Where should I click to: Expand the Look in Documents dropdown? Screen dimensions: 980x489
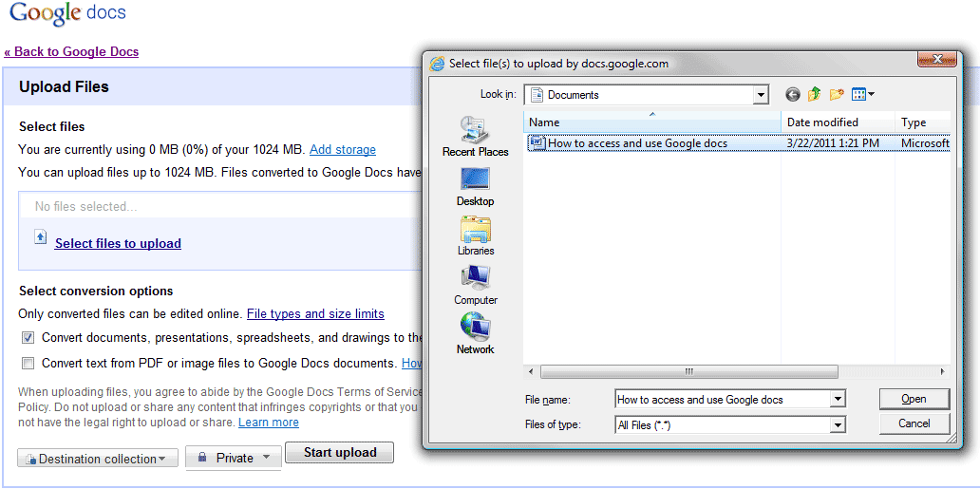click(761, 95)
